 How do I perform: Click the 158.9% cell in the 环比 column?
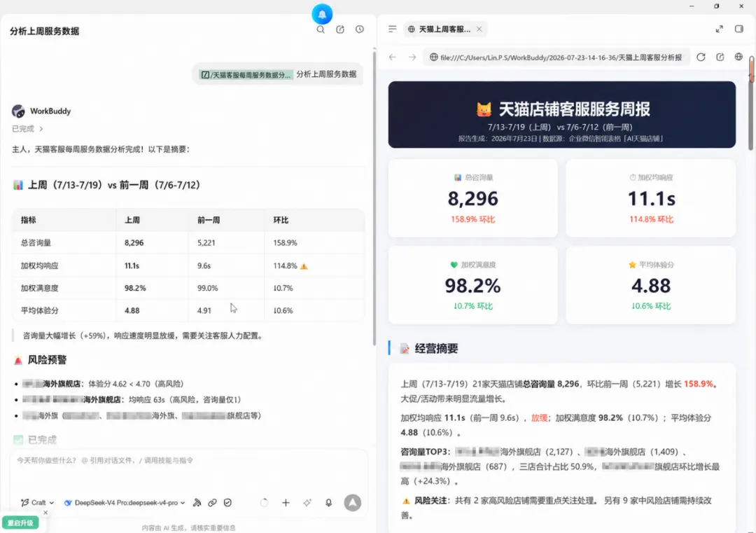285,242
